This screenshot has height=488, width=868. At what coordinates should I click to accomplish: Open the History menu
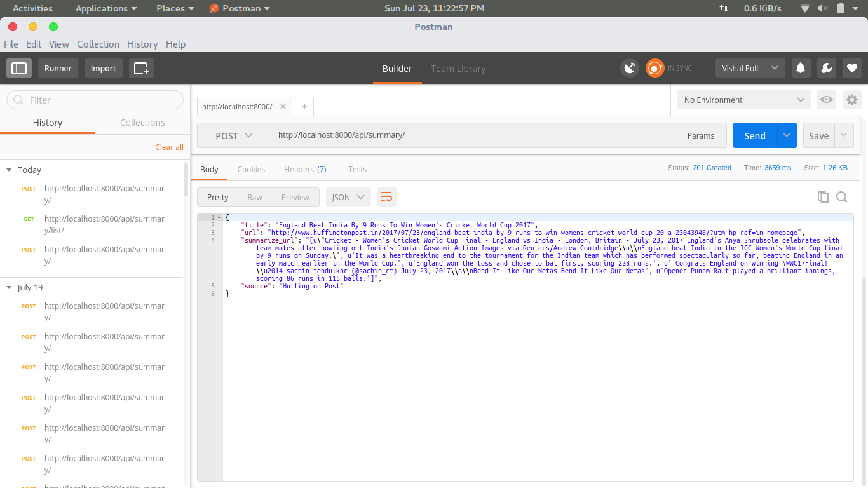[x=142, y=44]
